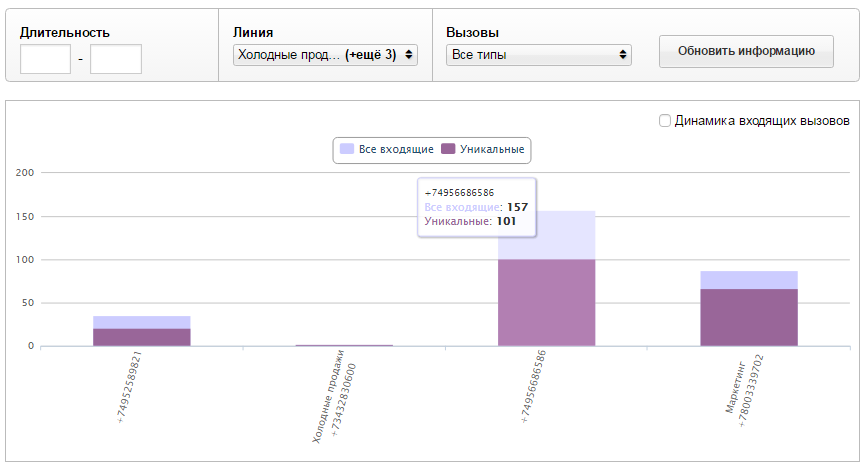This screenshot has height=468, width=865.
Task: Click the unique-calls bar for +74956686586
Action: pos(547,302)
